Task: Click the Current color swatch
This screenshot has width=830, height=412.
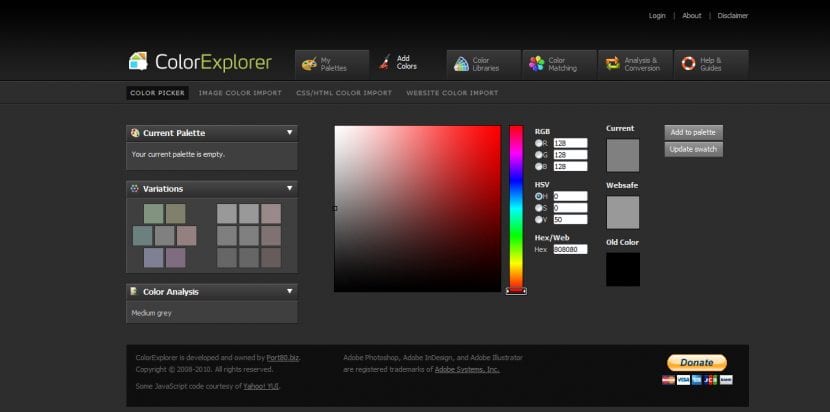Action: 622,155
